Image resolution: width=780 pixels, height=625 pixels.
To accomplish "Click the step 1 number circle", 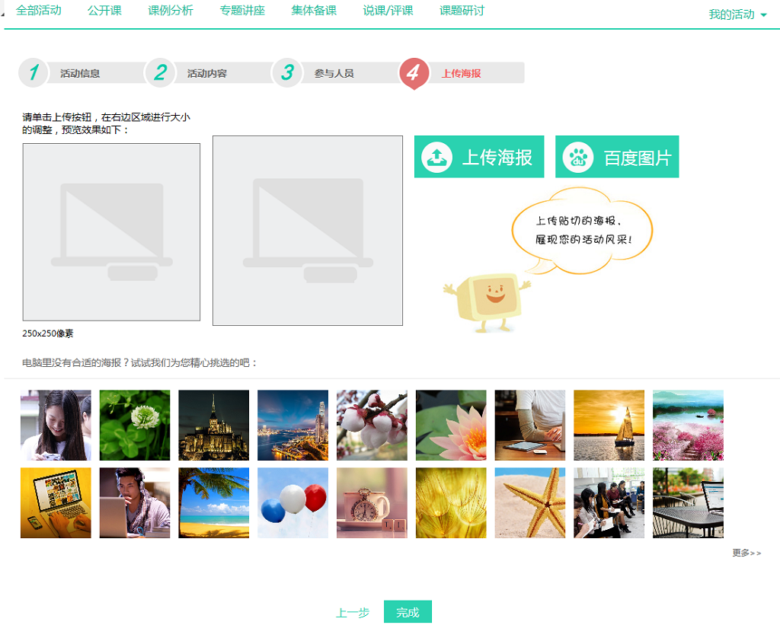I will click(33, 73).
